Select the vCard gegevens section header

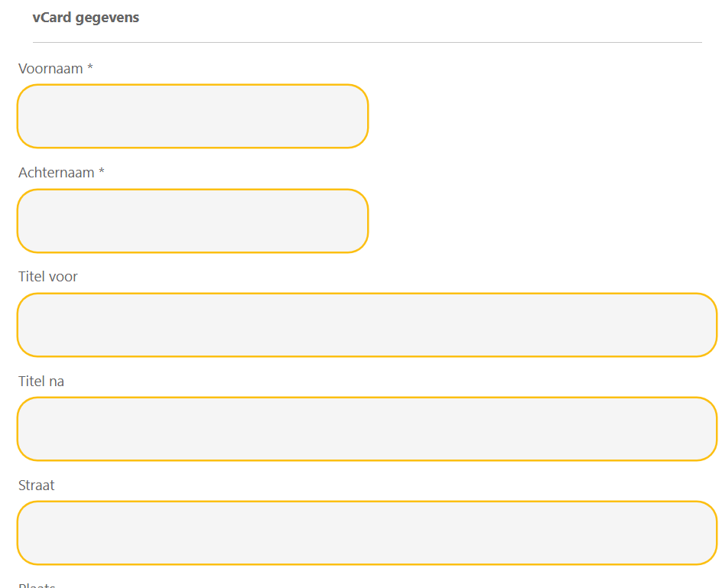pyautogui.click(x=86, y=17)
